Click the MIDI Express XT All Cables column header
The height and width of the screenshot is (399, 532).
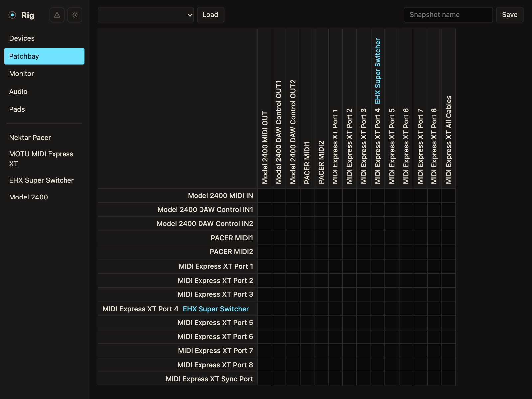point(449,140)
